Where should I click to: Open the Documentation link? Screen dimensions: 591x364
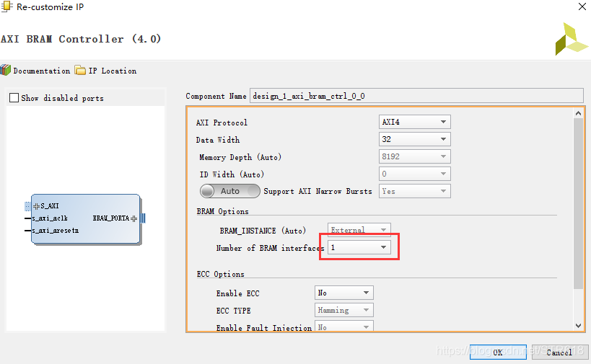pyautogui.click(x=41, y=71)
